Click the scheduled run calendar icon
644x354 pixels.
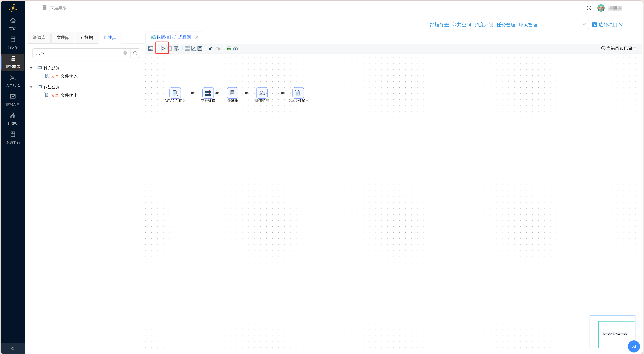pos(176,49)
